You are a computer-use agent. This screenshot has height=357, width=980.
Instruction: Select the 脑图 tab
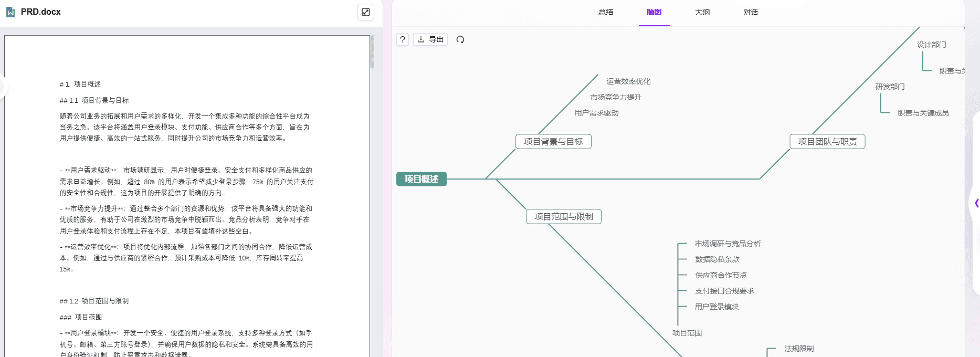[654, 12]
